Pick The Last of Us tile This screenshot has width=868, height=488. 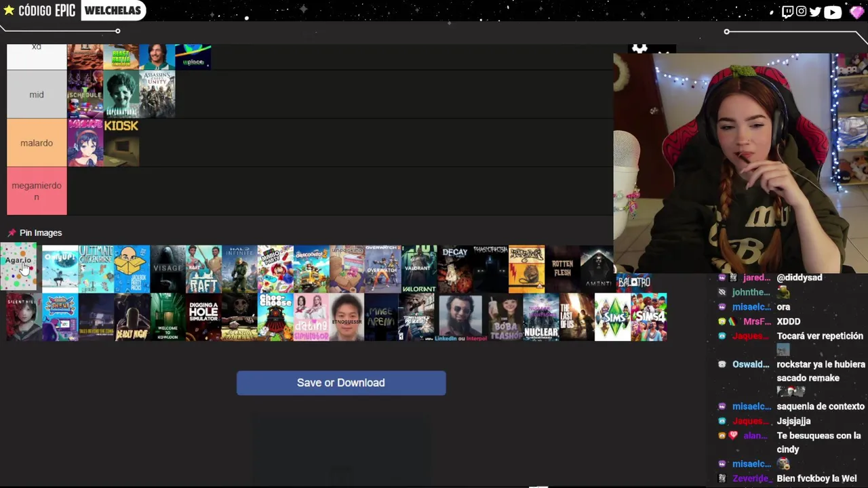click(577, 317)
